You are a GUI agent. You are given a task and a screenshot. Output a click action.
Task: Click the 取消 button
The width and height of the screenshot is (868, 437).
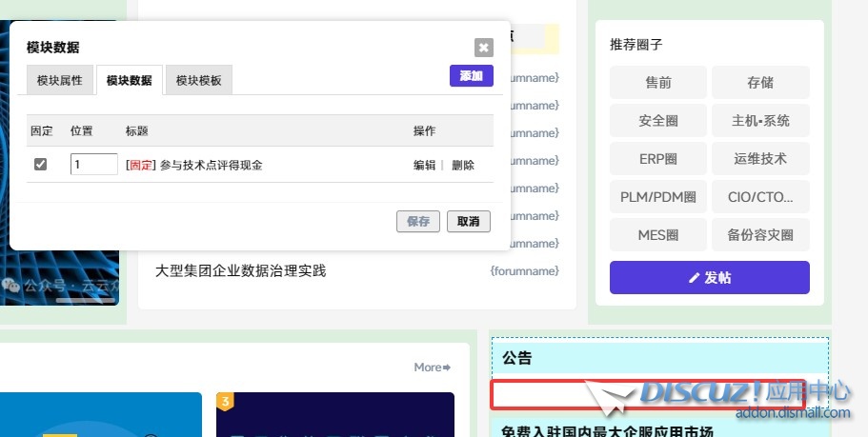469,221
